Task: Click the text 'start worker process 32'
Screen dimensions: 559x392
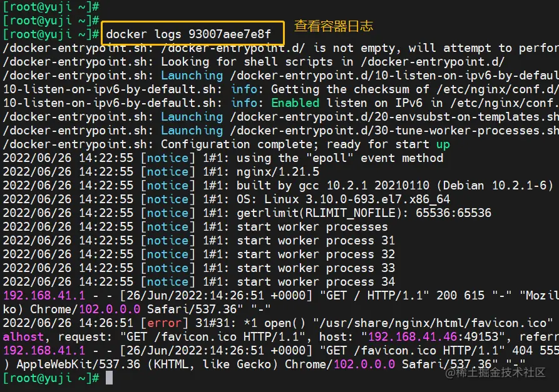Action: pyautogui.click(x=316, y=254)
